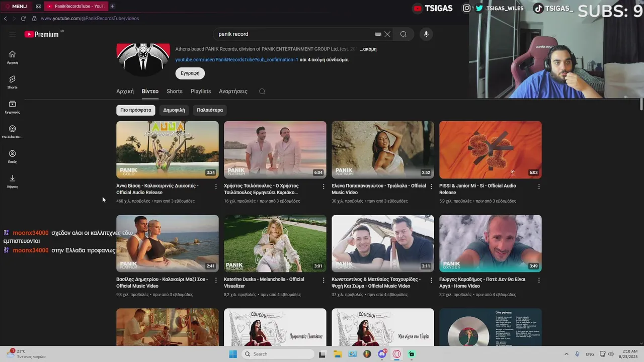Open options for Έλενα Παπαπαναγιώτου video
This screenshot has height=362, width=644.
431,187
